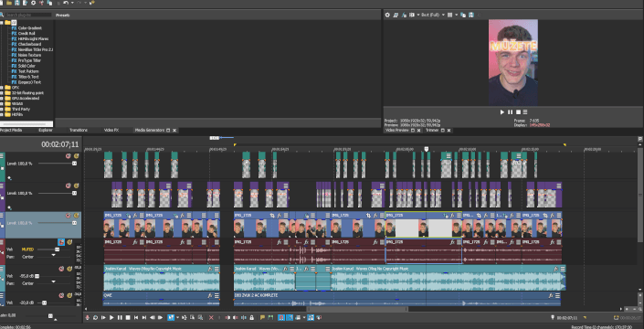The height and width of the screenshot is (329, 644).
Task: Open Video Preview project properties gear icon
Action: click(x=387, y=15)
